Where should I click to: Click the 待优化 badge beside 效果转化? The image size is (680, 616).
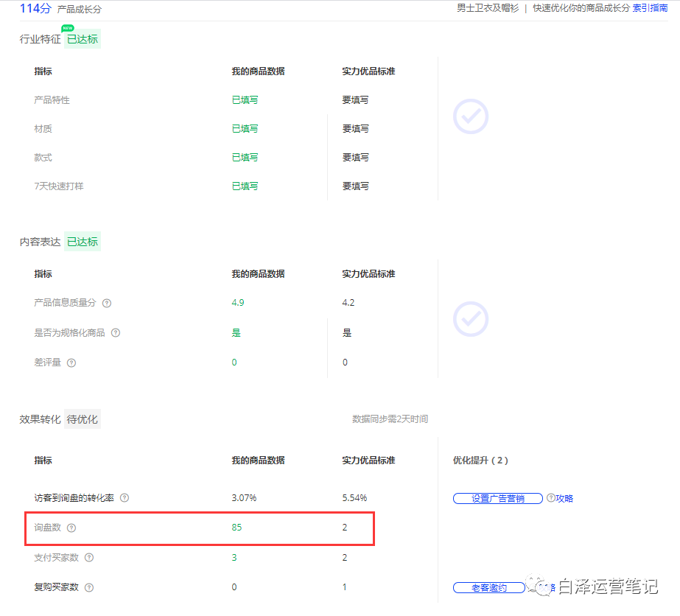coord(82,419)
